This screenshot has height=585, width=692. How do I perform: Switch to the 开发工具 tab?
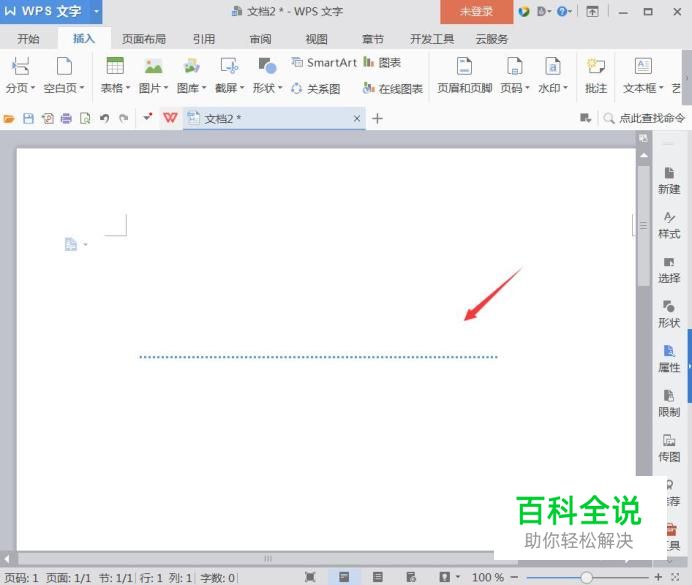(432, 39)
